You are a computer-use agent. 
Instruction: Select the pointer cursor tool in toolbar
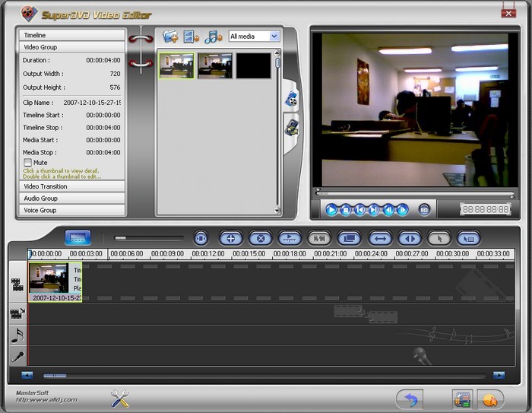coord(439,238)
